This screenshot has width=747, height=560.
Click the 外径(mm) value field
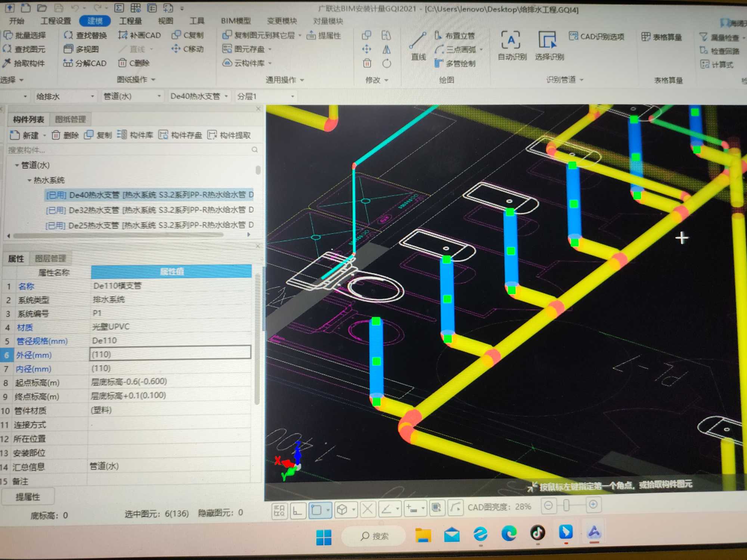pos(170,353)
